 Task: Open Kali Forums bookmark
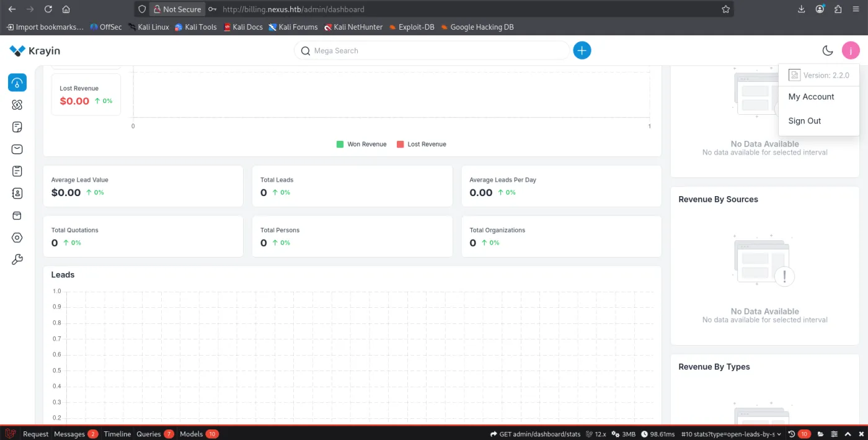[293, 27]
